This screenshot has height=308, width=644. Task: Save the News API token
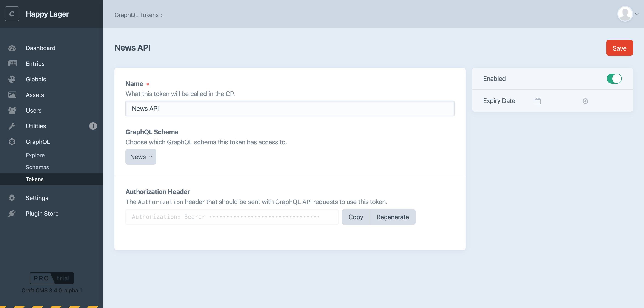tap(619, 48)
